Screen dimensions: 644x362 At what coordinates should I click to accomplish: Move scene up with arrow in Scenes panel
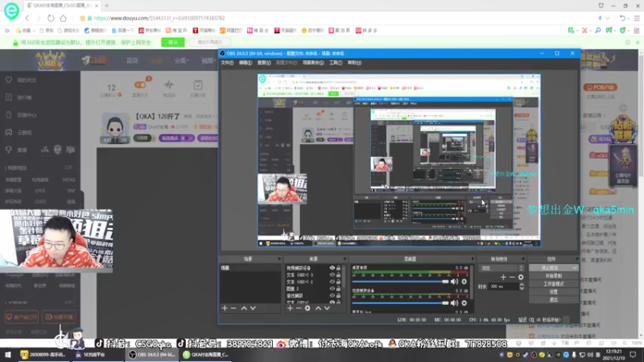pyautogui.click(x=244, y=308)
